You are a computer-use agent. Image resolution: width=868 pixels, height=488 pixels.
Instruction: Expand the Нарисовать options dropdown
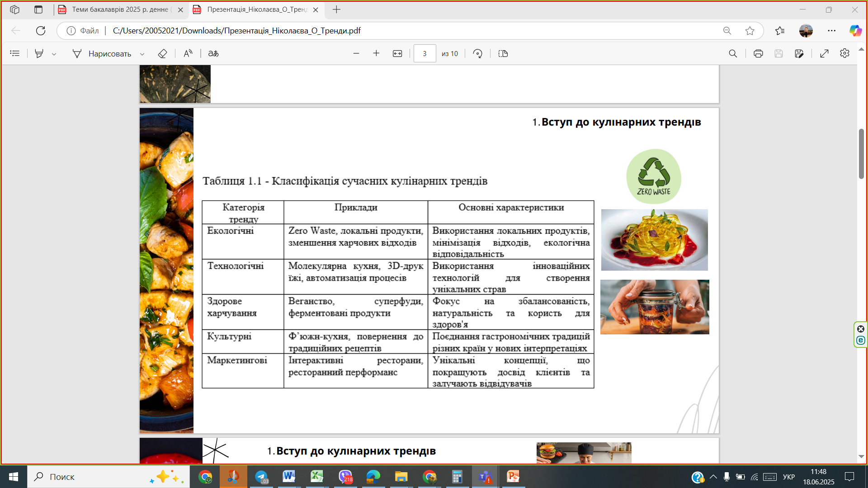point(142,54)
